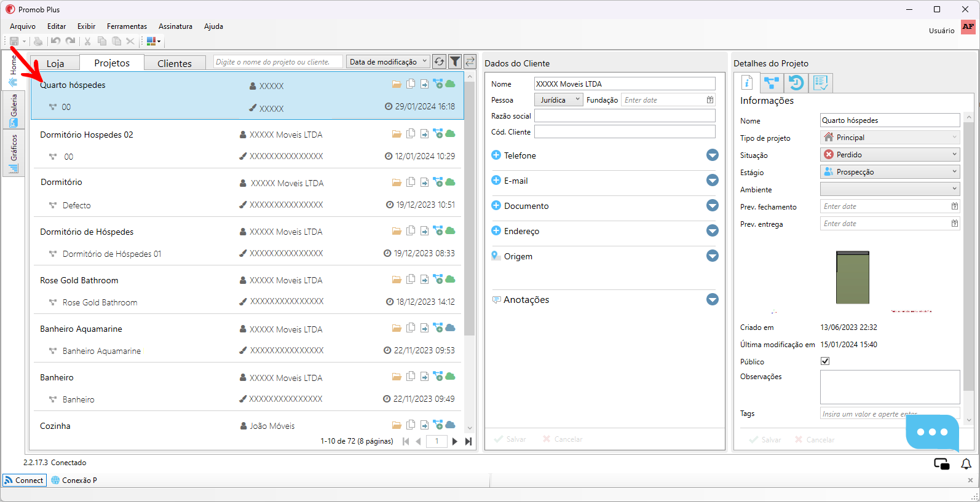Open the Estágio Prospecção dropdown

click(x=890, y=171)
